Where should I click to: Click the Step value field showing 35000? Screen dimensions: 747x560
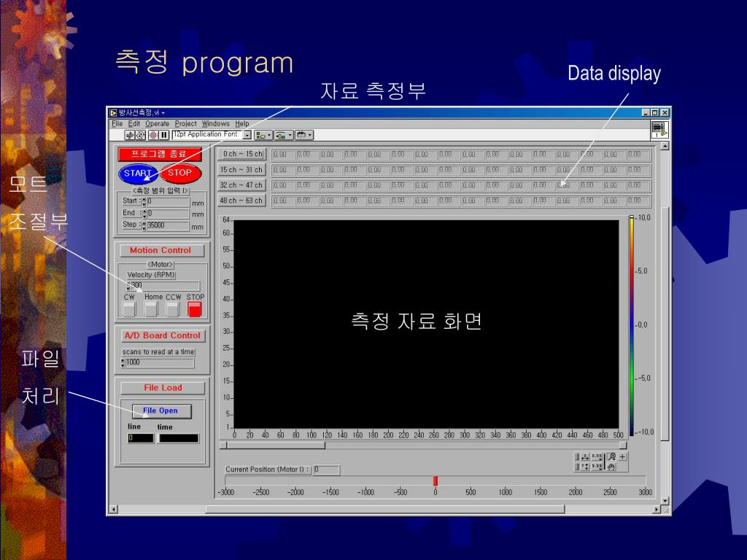tap(168, 225)
